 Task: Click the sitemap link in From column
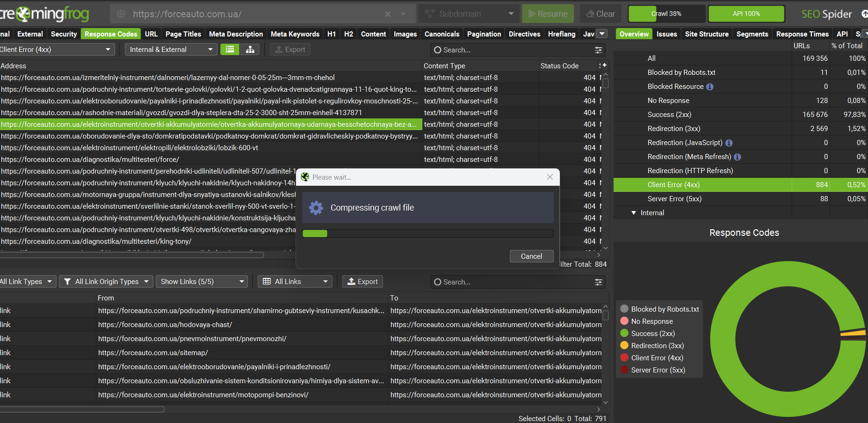pos(153,353)
